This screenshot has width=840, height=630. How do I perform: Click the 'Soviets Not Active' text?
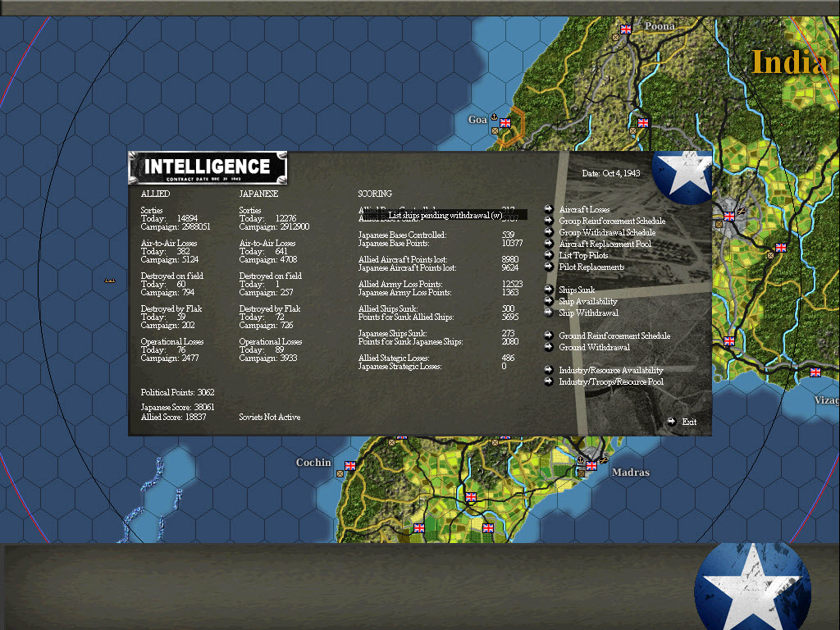(269, 417)
